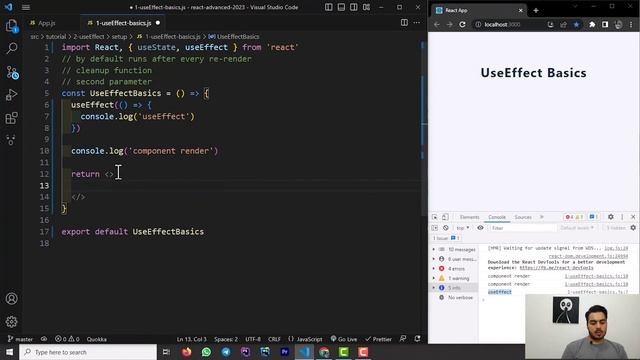
Task: Clear the DevTools console
Action: [446, 228]
